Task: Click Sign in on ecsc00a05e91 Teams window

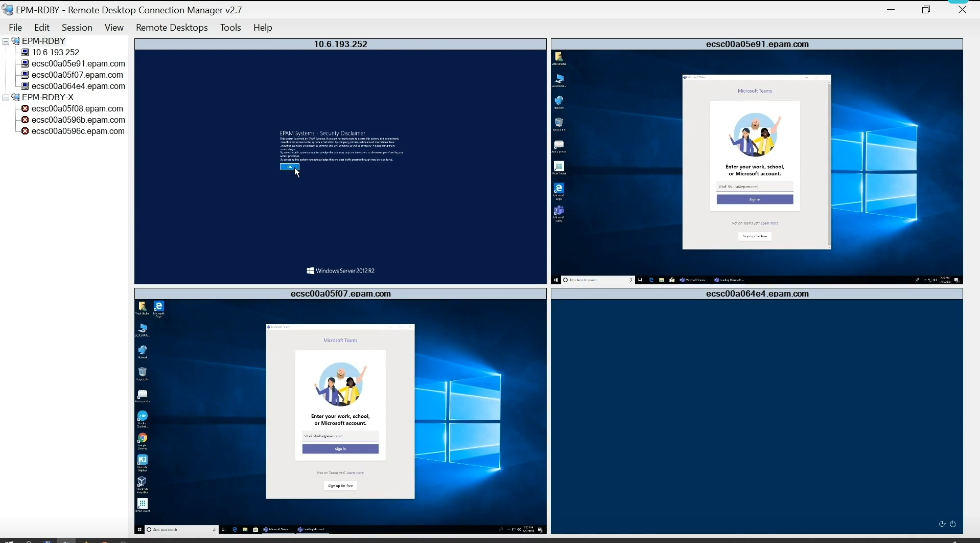Action: (755, 199)
